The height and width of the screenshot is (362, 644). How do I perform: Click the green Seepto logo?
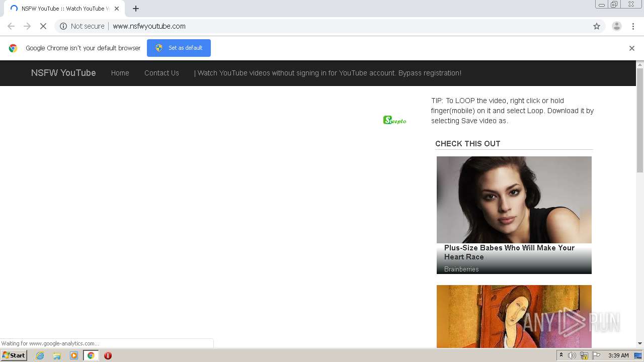(394, 120)
